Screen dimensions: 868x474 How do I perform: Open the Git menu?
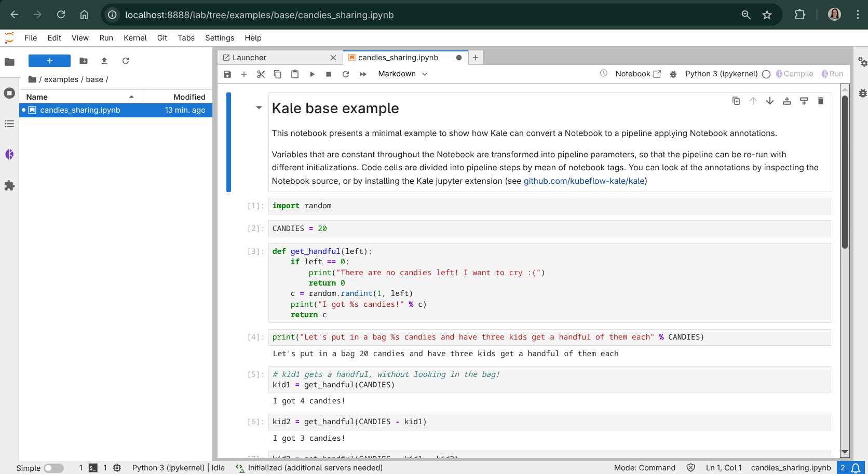click(162, 38)
